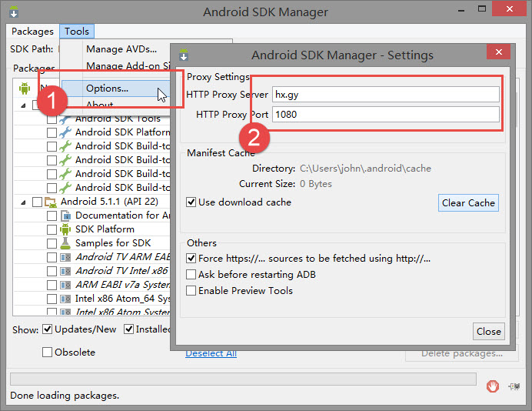
Task: Select Options... from the Tools menu
Action: (x=107, y=89)
